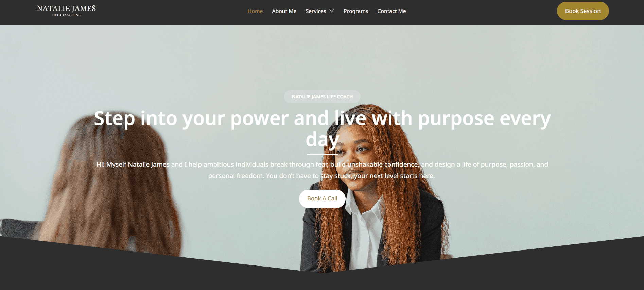The height and width of the screenshot is (290, 644).
Task: Expand the Services dropdown chevron
Action: click(x=332, y=11)
